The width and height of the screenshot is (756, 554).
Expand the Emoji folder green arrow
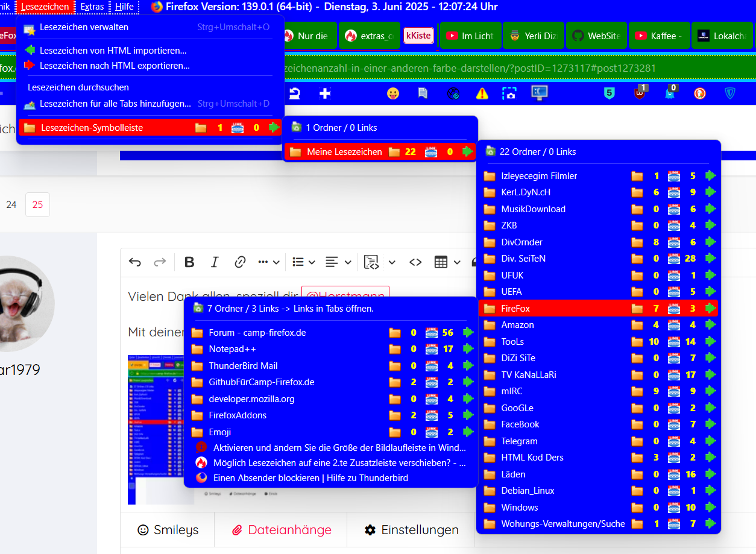click(468, 432)
